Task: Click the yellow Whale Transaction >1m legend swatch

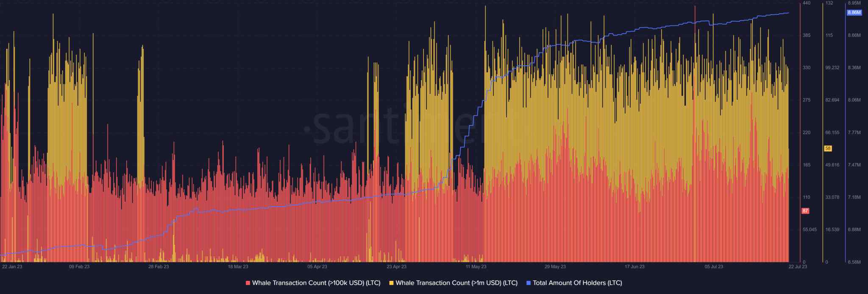Action: click(391, 283)
